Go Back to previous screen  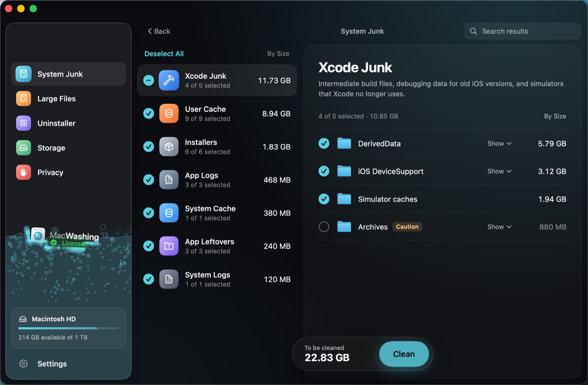pyautogui.click(x=159, y=31)
